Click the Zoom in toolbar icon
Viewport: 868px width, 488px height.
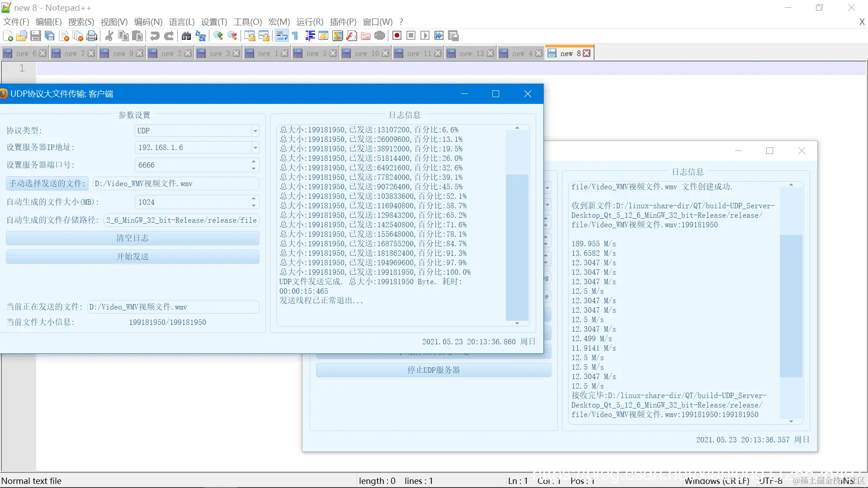(x=218, y=36)
